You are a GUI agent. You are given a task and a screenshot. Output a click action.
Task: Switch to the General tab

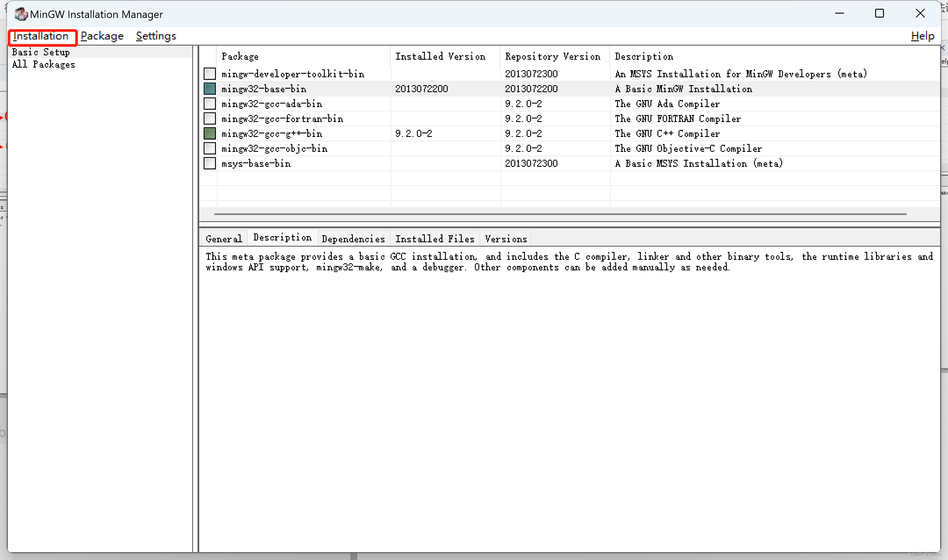click(x=223, y=239)
